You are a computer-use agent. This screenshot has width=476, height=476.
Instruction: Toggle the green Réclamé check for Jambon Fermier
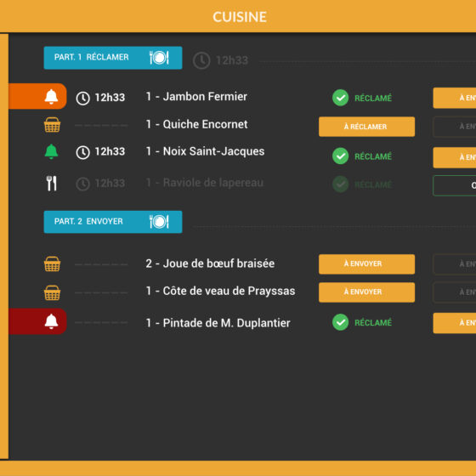340,98
